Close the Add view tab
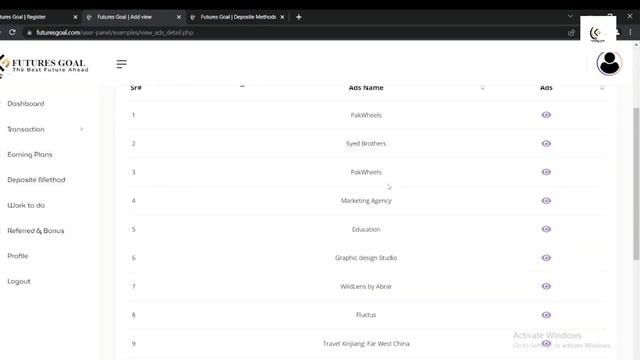This screenshot has height=360, width=640. click(x=178, y=17)
